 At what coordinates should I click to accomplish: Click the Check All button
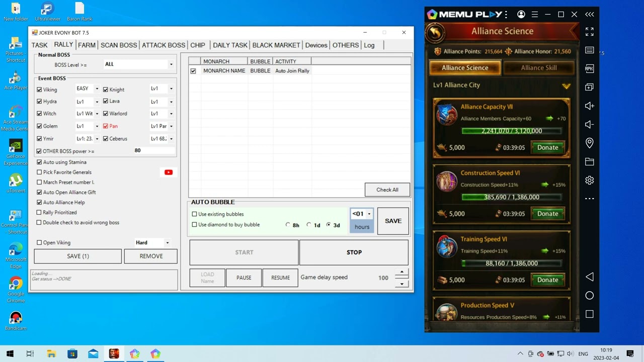[x=387, y=190]
